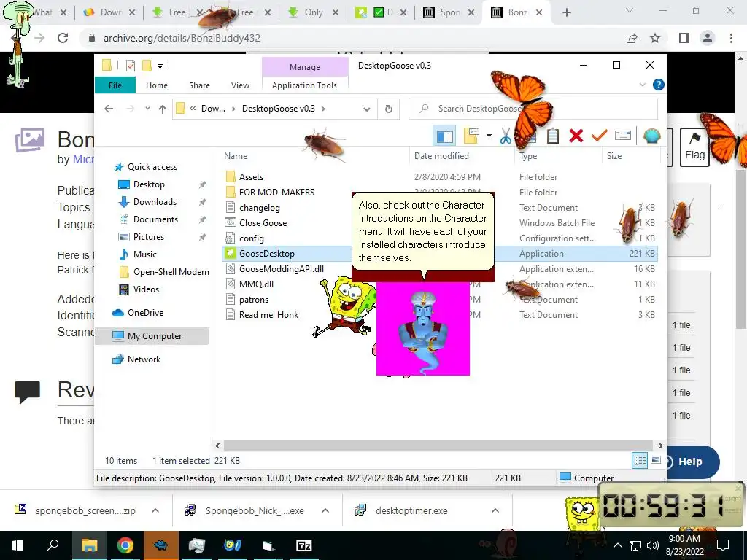Image resolution: width=747 pixels, height=560 pixels.
Task: Click Properties icon in Quick Access Toolbar
Action: [x=131, y=66]
